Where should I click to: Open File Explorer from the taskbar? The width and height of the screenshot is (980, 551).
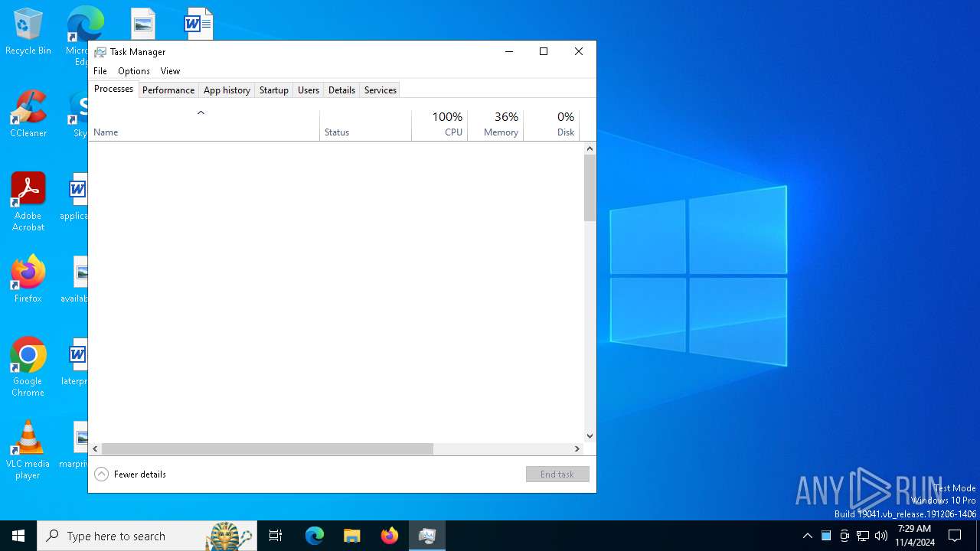coord(351,536)
